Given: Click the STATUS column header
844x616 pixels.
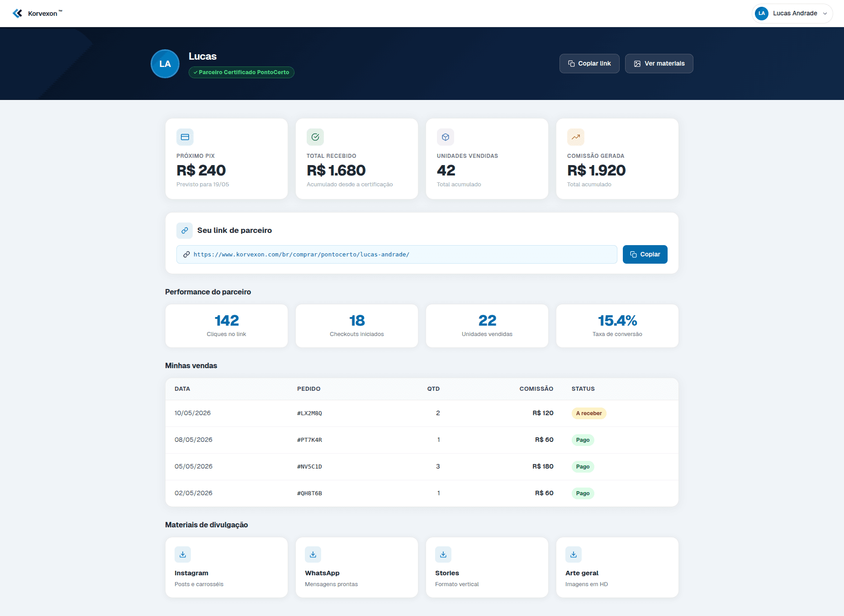Looking at the screenshot, I should click(583, 389).
